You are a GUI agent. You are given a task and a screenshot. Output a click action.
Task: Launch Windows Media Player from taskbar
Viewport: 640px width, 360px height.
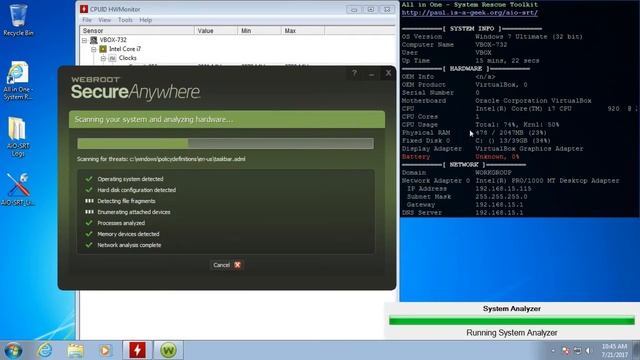click(x=105, y=350)
